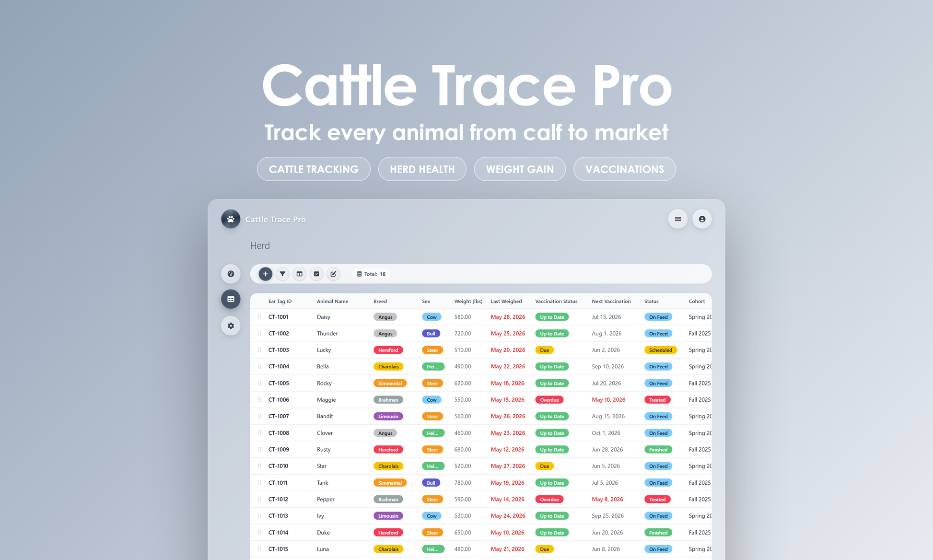Click the drag handle for CT-1009
The width and height of the screenshot is (933, 560).
coord(259,449)
